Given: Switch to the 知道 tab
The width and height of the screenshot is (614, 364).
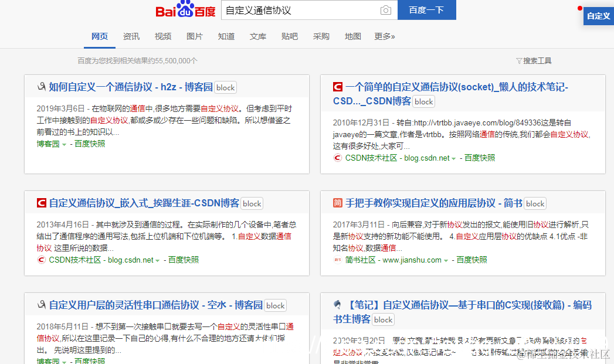Looking at the screenshot, I should [x=226, y=36].
